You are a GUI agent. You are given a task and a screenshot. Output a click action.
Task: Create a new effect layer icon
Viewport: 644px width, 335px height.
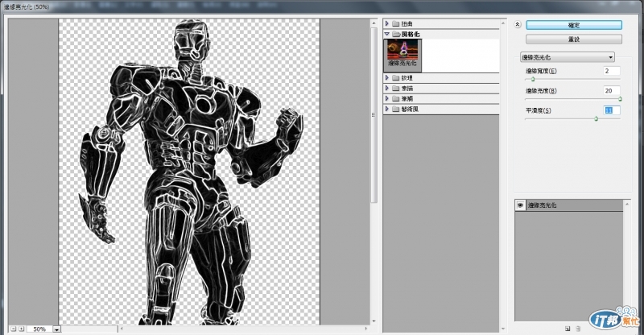[568, 329]
